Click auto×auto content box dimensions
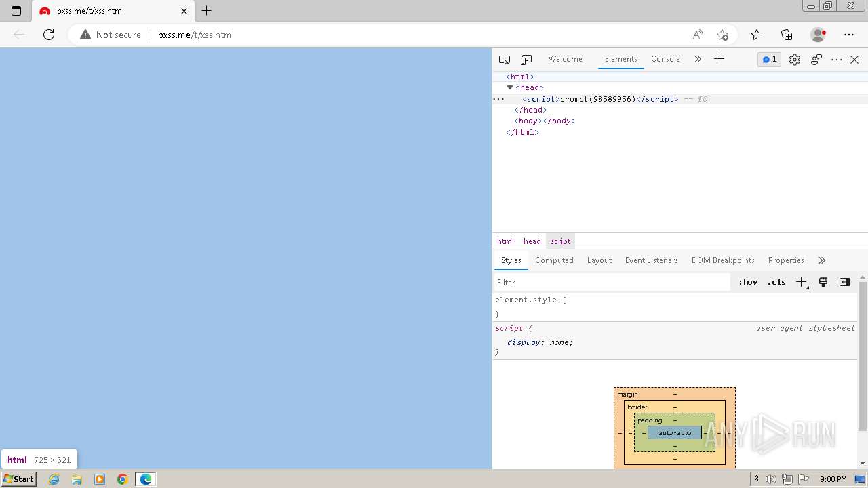Screen dimensions: 868x488 pos(675,433)
